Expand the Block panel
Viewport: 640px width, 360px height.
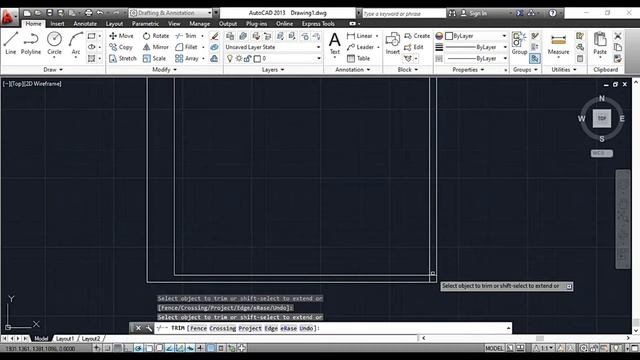(x=408, y=70)
